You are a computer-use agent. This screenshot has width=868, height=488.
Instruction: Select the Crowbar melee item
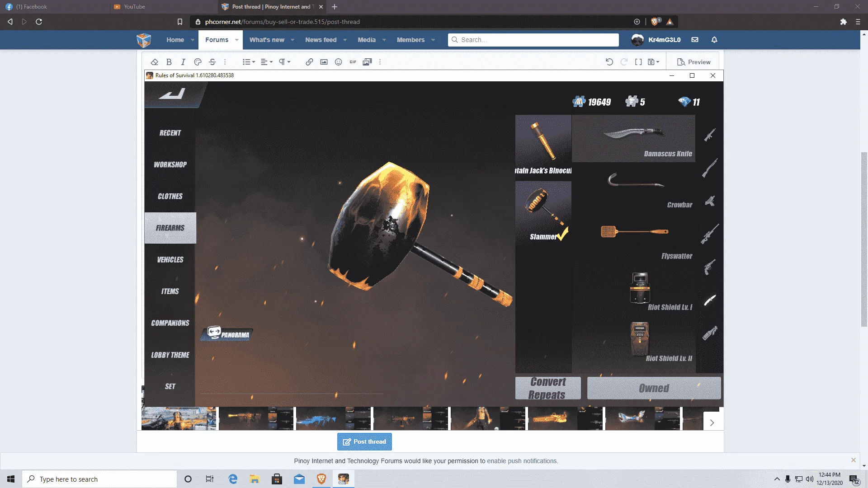[633, 189]
